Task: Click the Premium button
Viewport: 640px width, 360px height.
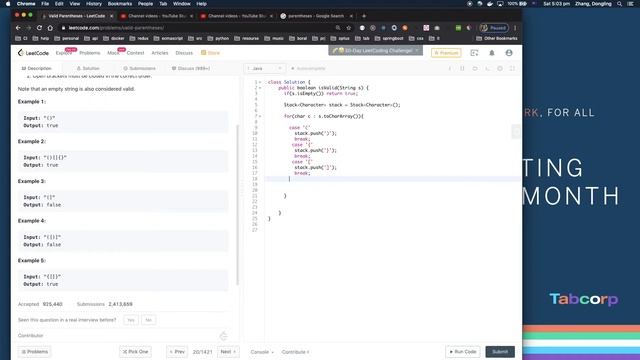Action: click(446, 53)
